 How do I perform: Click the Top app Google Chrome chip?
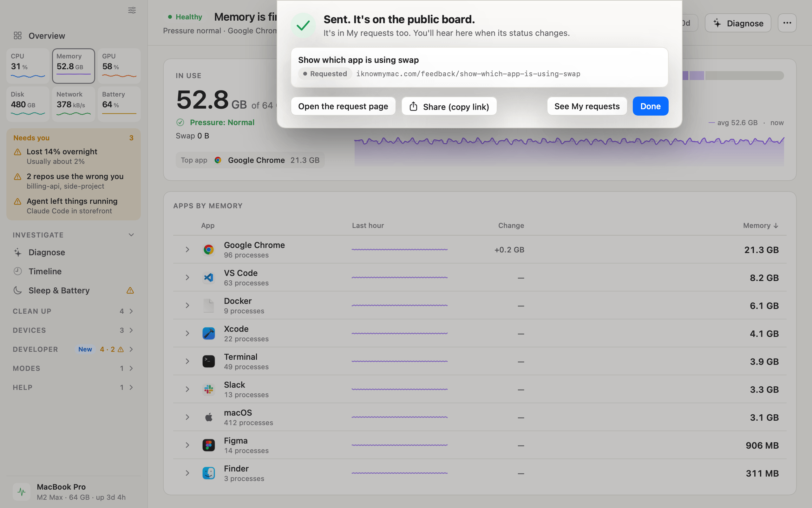pos(250,160)
